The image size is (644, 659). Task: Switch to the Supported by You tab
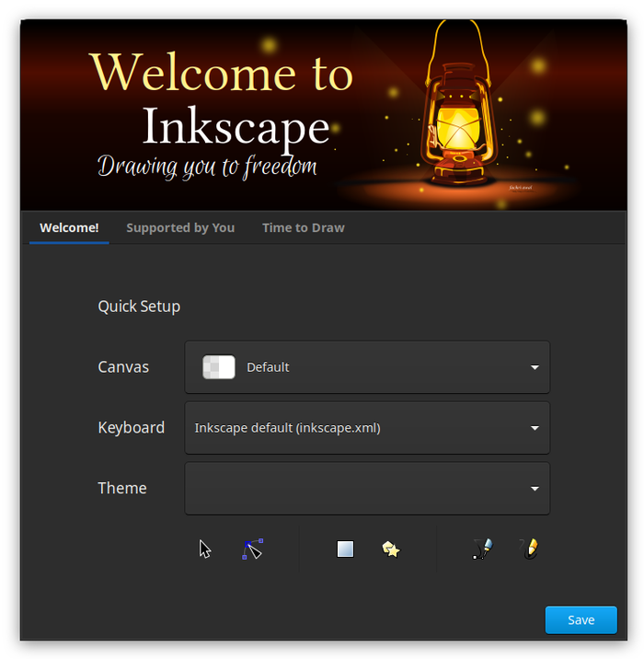point(180,227)
